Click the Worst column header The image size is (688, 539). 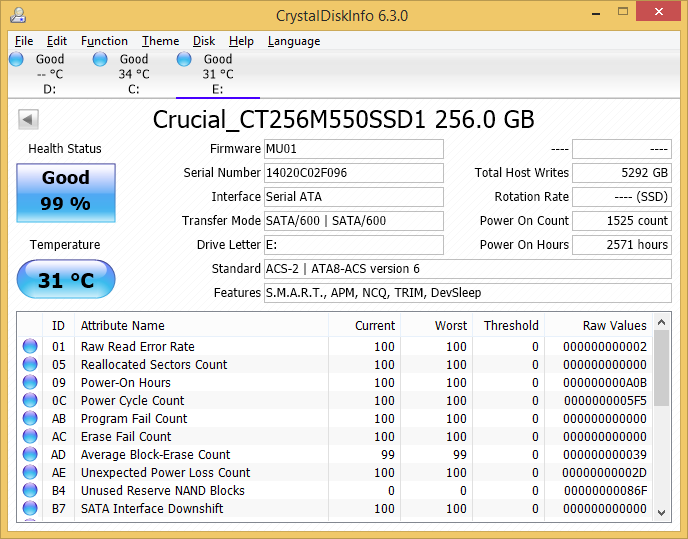pyautogui.click(x=436, y=326)
